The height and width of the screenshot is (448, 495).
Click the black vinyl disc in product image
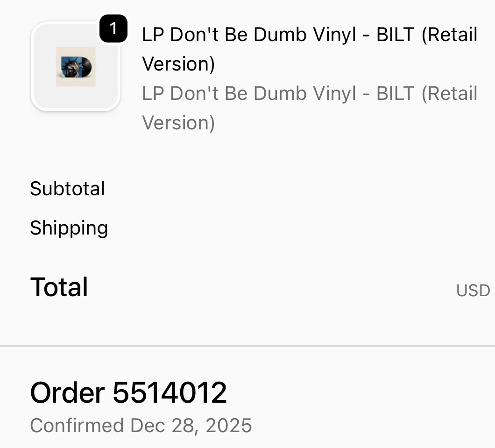pyautogui.click(x=86, y=66)
